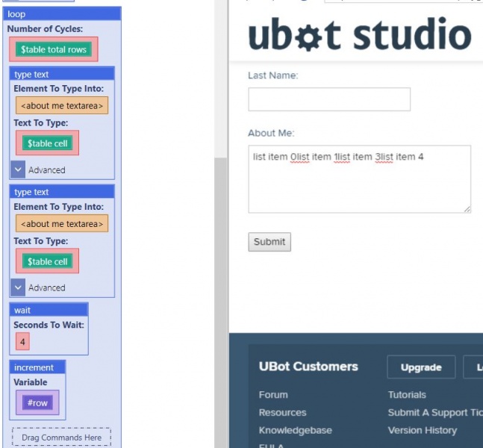Click the Last Name: label
The image size is (483, 448).
point(273,75)
